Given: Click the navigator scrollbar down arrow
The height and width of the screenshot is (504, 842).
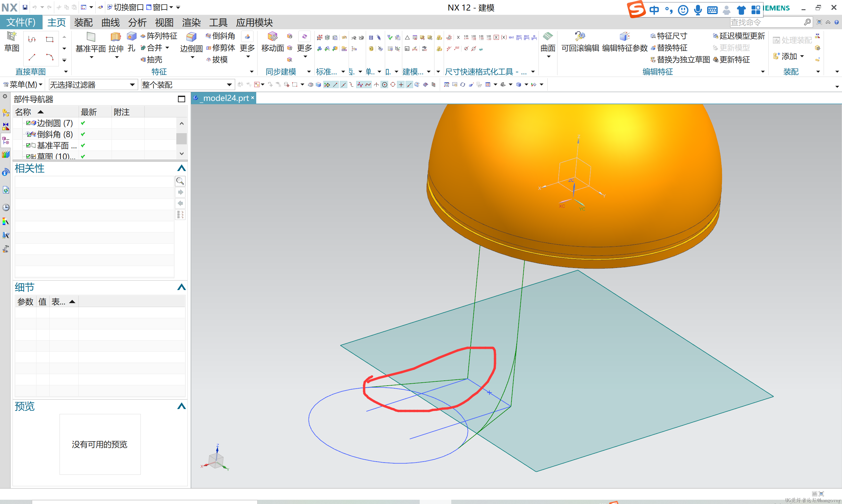Looking at the screenshot, I should coord(182,154).
